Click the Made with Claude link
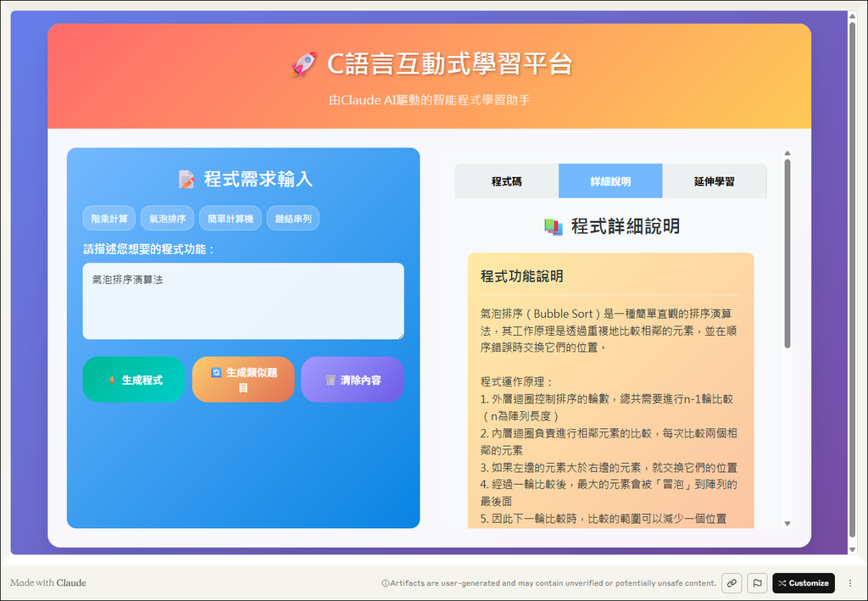Viewport: 868px width, 601px height. 48,582
